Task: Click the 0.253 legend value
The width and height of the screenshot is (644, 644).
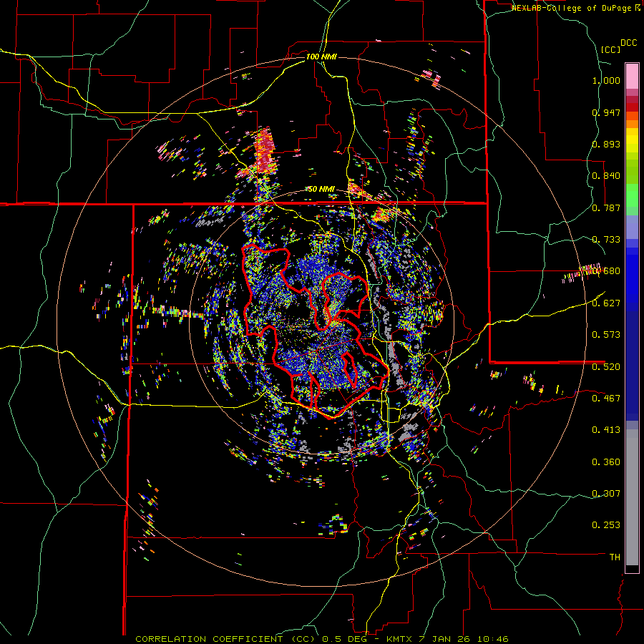Action: pos(606,525)
